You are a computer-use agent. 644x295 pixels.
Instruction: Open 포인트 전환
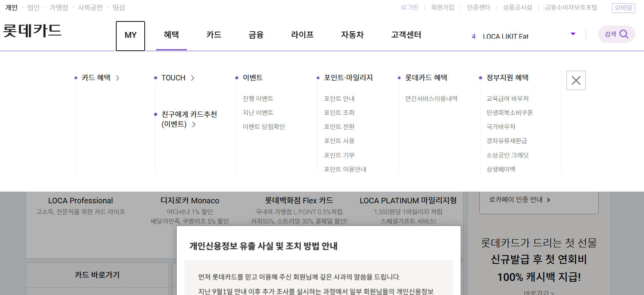(x=339, y=127)
